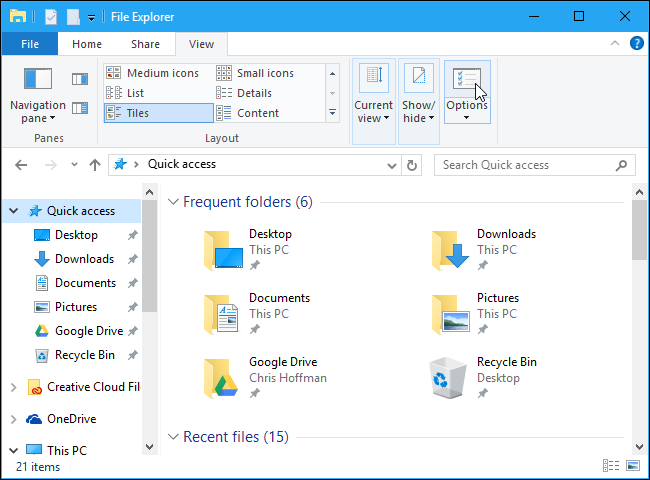Switch to the Share ribbon tab
650x480 pixels.
(x=145, y=44)
